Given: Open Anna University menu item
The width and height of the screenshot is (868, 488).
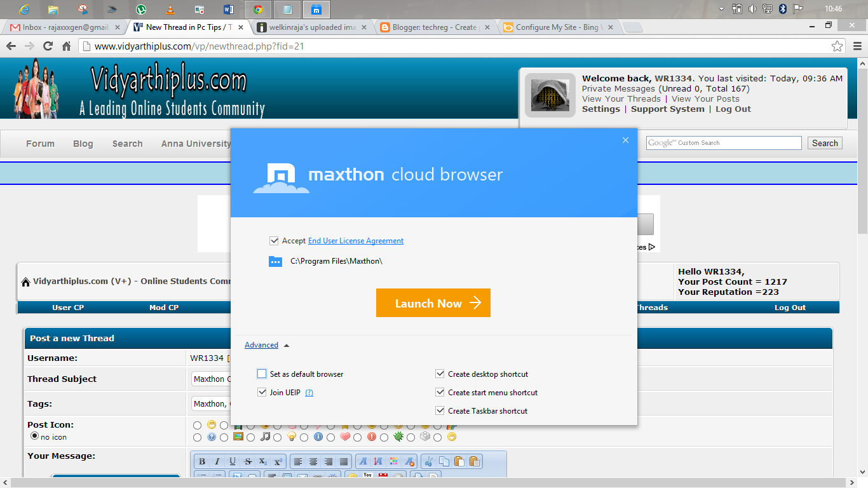Looking at the screenshot, I should tap(196, 144).
